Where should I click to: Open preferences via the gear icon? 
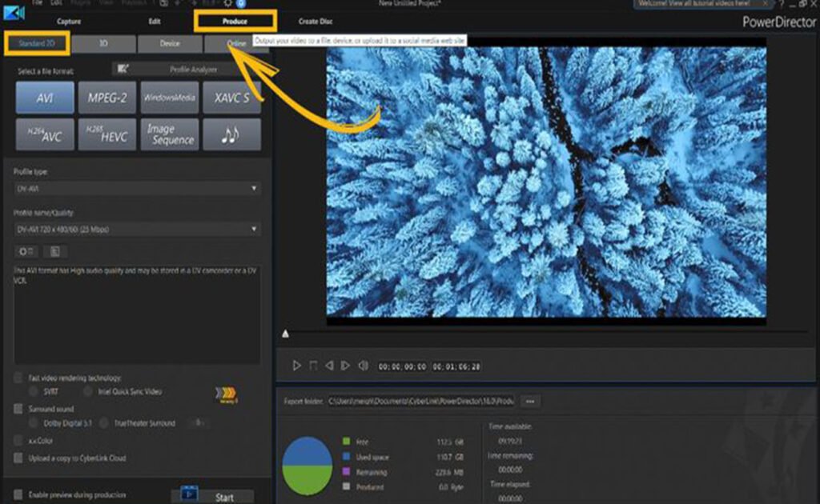click(x=227, y=3)
